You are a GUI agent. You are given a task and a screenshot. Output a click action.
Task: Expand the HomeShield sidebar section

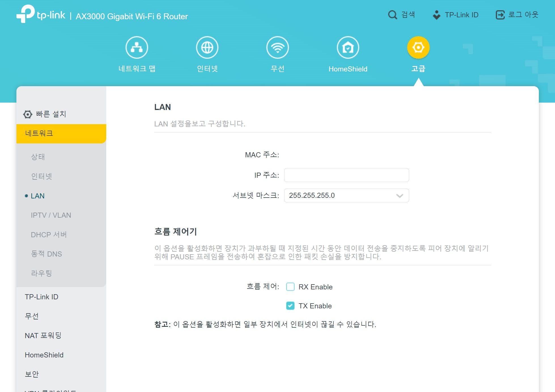(x=44, y=355)
